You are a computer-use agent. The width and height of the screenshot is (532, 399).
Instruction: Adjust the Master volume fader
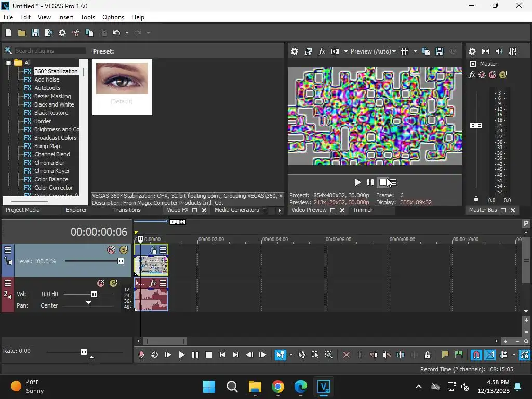[476, 126]
